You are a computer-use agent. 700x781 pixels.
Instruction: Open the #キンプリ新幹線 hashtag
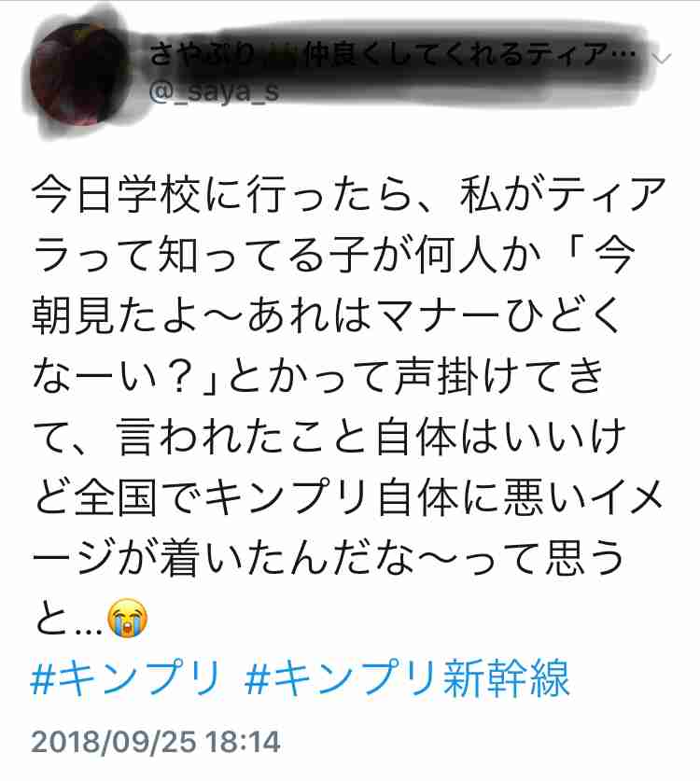(x=407, y=677)
